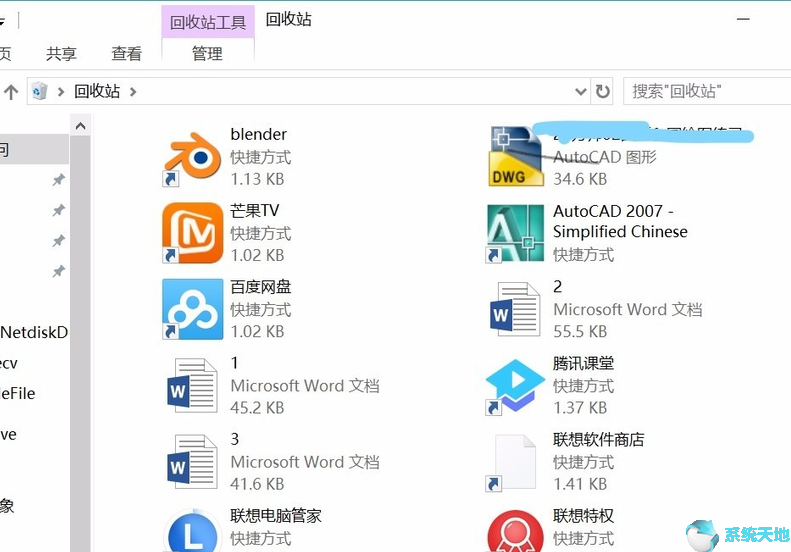Open the 查看 ribbon tab
The height and width of the screenshot is (552, 791).
point(127,53)
